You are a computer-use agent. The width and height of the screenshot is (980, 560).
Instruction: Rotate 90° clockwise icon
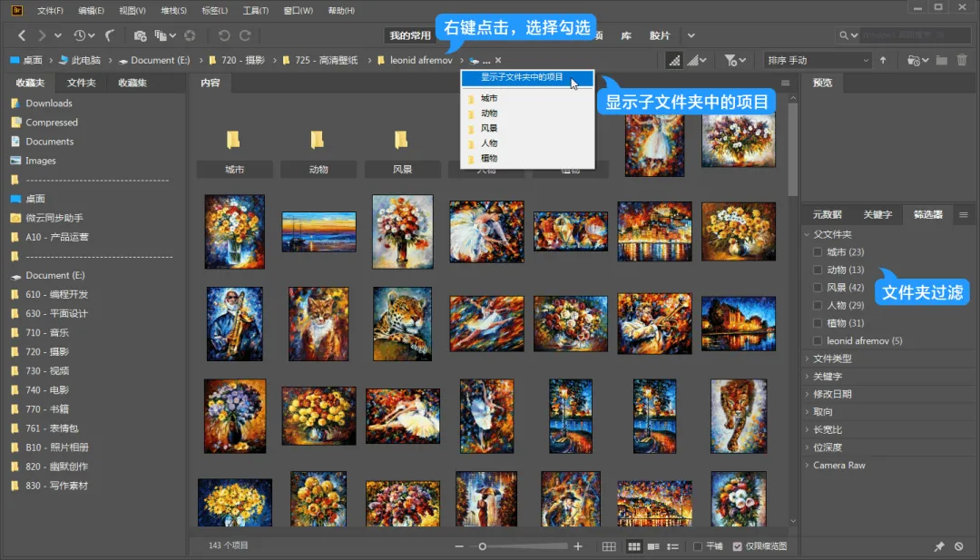[246, 35]
